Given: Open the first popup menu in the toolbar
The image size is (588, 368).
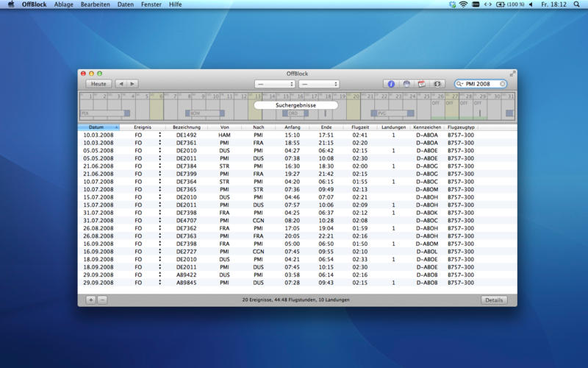Looking at the screenshot, I should click(274, 84).
